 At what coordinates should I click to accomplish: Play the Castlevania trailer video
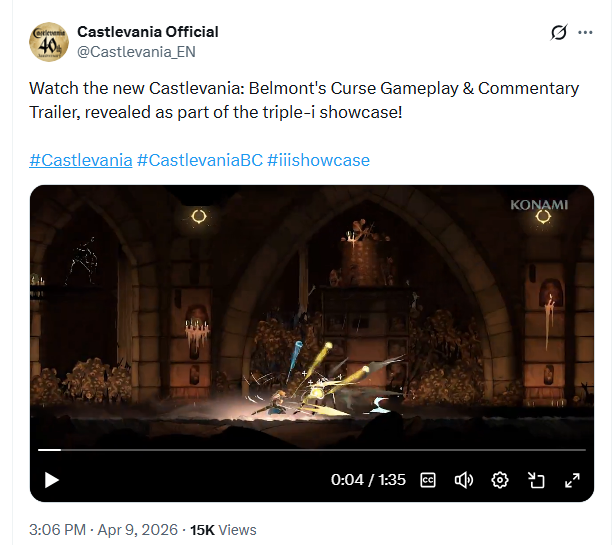coord(51,480)
